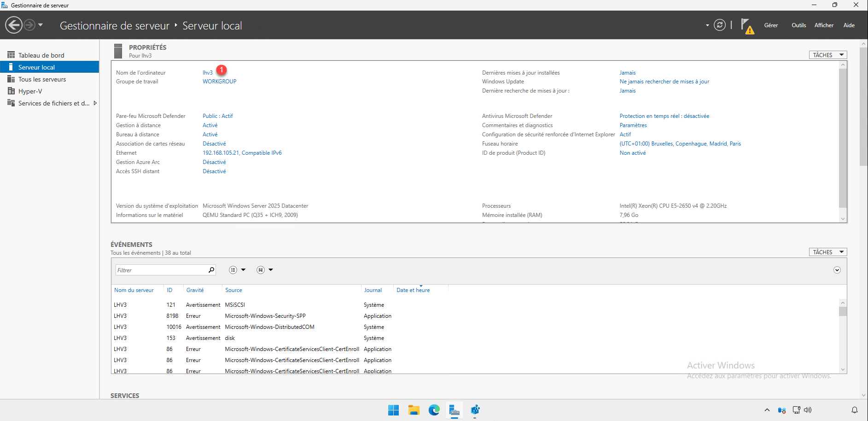Click Protection en temps réel : désactivée
Image resolution: width=868 pixels, height=421 pixels.
[664, 116]
